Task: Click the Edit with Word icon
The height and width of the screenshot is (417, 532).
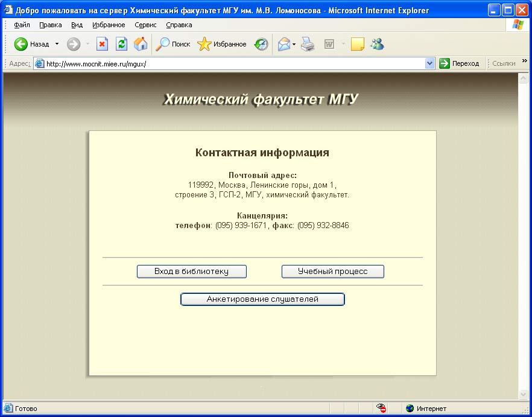Action: (x=329, y=44)
